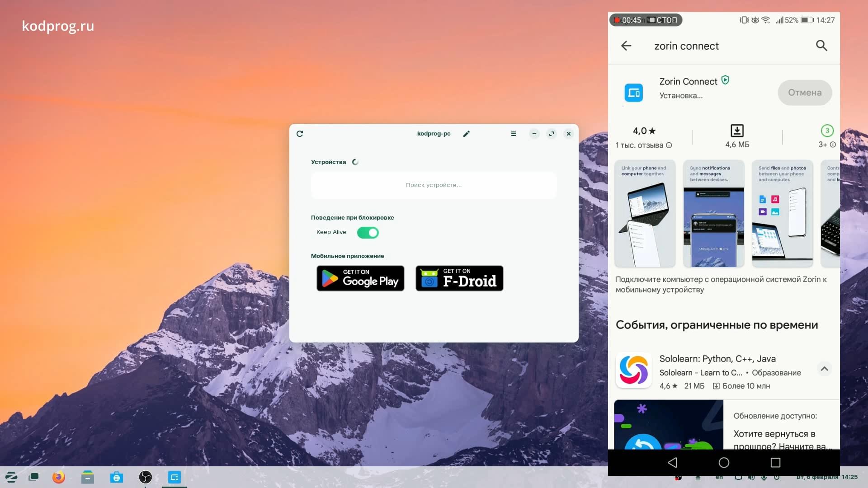Tap the 'zorin connect' search field
Image resolution: width=868 pixels, height=488 pixels.
point(686,46)
